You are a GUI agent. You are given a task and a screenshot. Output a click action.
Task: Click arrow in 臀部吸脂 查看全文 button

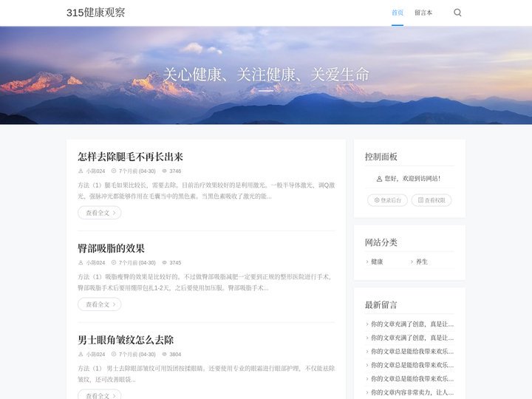tap(114, 304)
